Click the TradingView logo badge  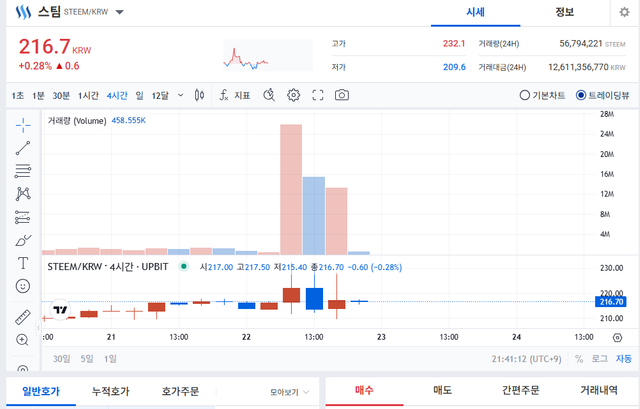click(60, 310)
